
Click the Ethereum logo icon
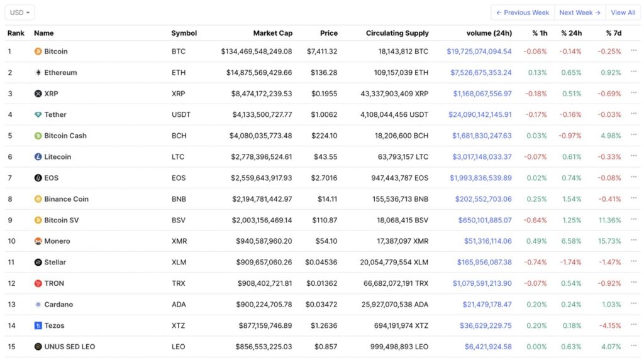(38, 73)
